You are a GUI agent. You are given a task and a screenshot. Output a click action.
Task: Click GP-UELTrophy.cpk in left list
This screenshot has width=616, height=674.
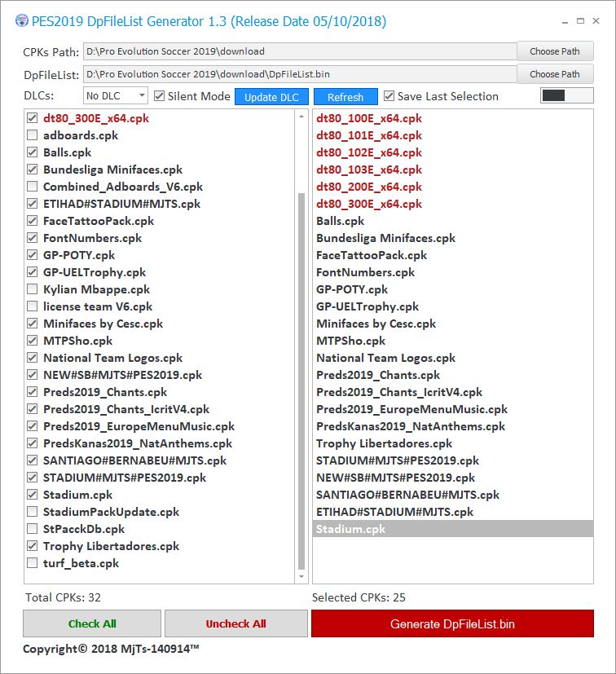click(x=95, y=272)
